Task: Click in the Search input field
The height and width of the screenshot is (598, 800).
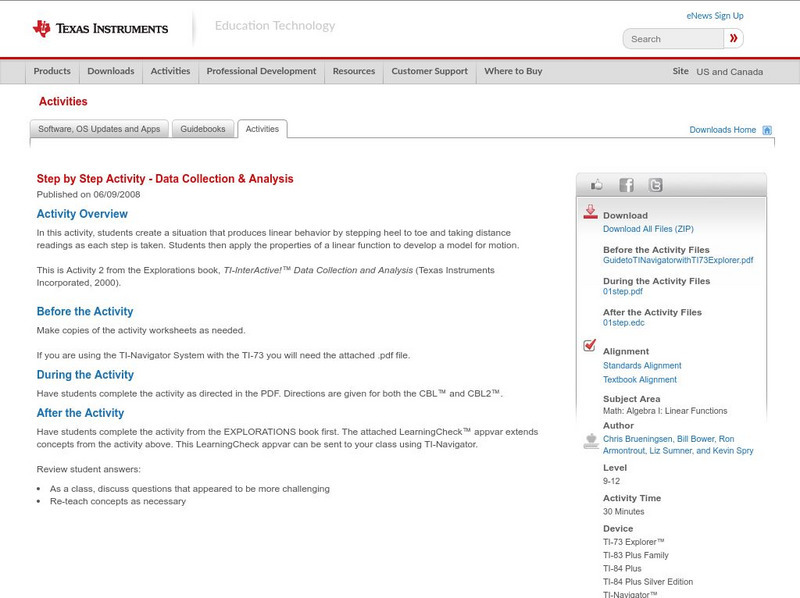Action: click(673, 39)
